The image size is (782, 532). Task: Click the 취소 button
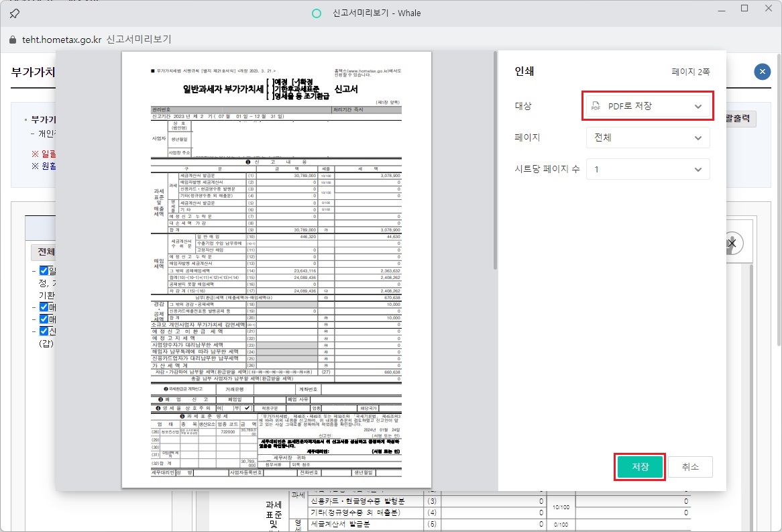click(690, 467)
